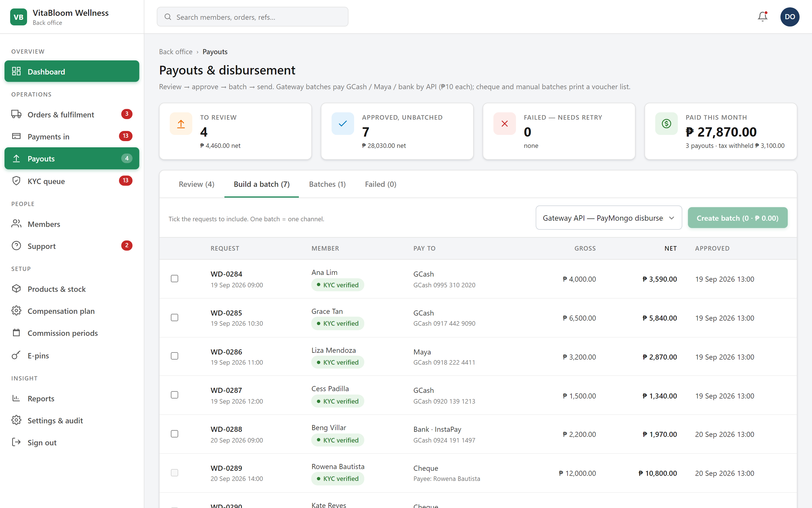Click the E-pins key icon

pos(16,355)
